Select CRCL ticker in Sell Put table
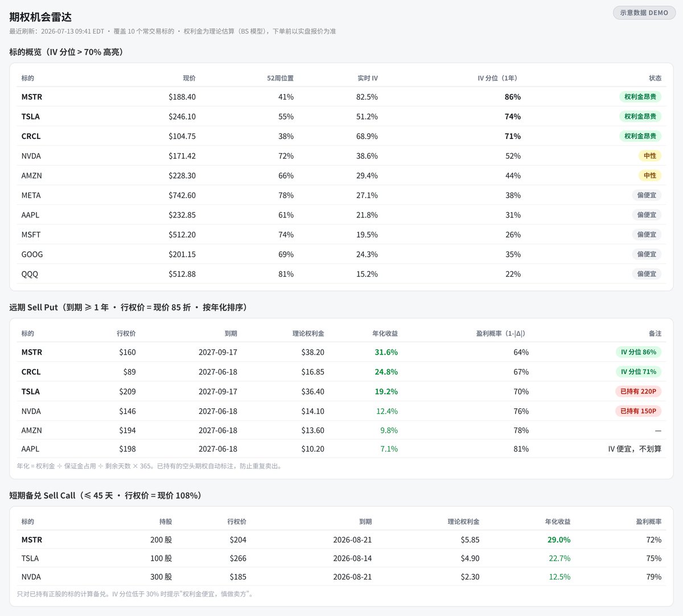The image size is (683, 616). click(x=31, y=372)
